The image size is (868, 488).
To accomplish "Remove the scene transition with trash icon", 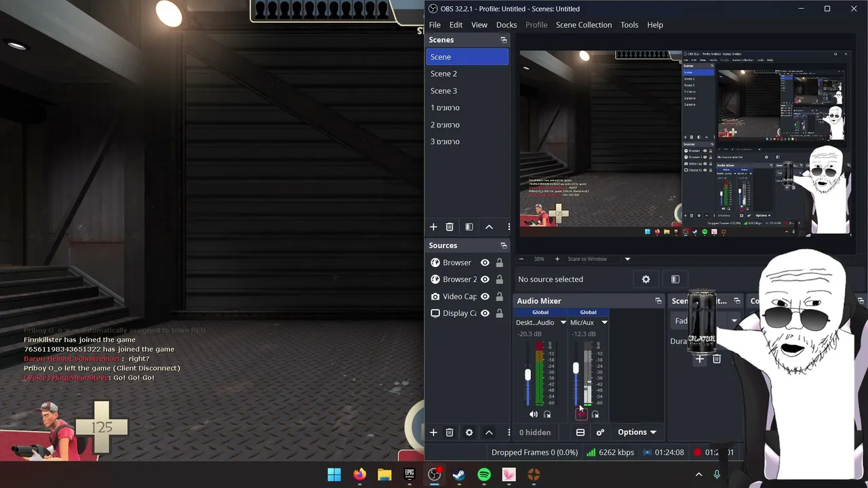I will (717, 359).
